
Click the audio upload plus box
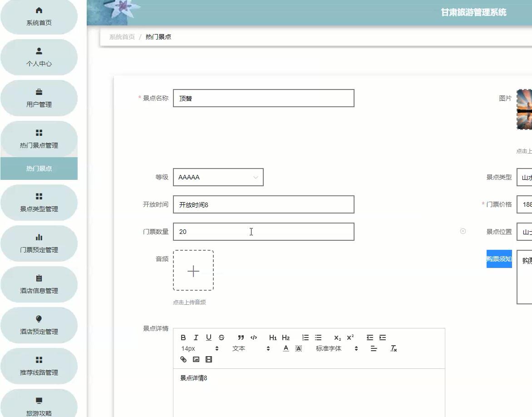point(193,271)
